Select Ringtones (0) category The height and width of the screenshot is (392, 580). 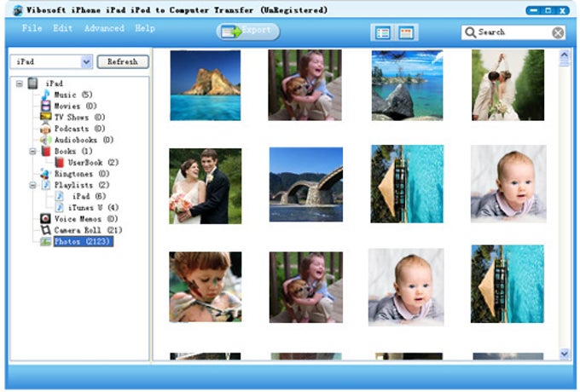82,174
